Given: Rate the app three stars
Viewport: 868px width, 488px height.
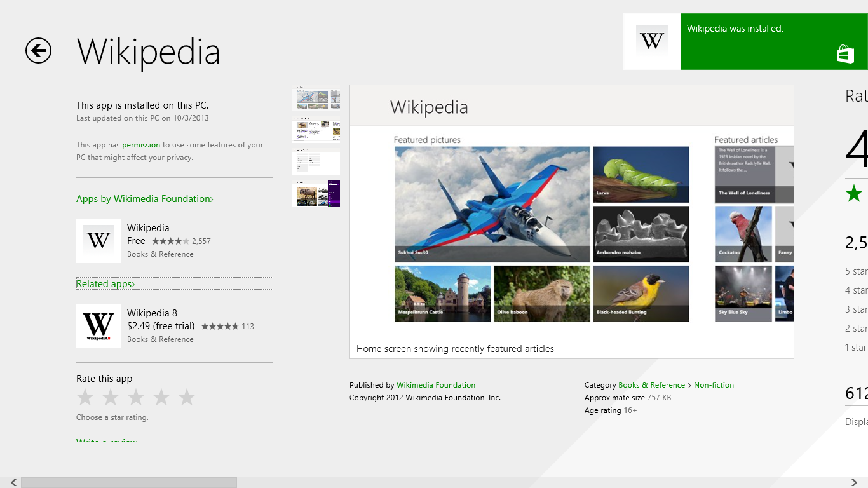Looking at the screenshot, I should pyautogui.click(x=136, y=398).
